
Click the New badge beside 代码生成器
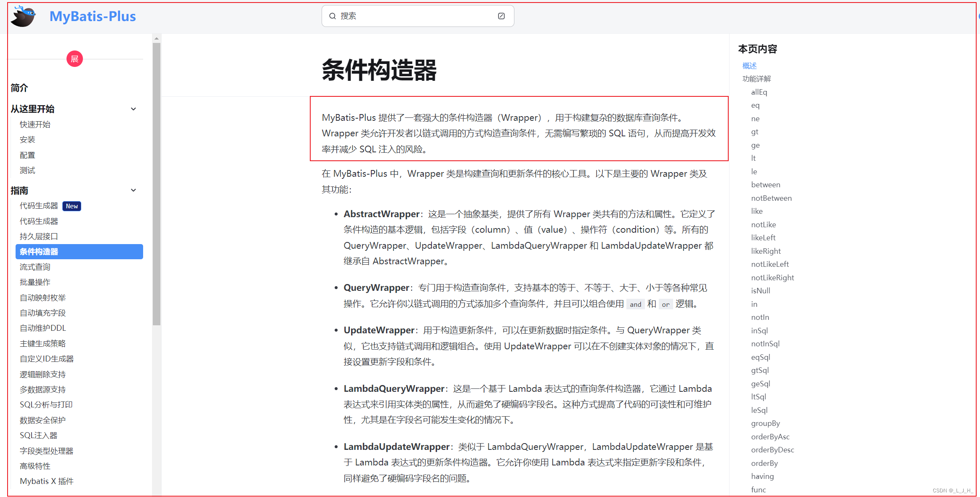(x=72, y=206)
